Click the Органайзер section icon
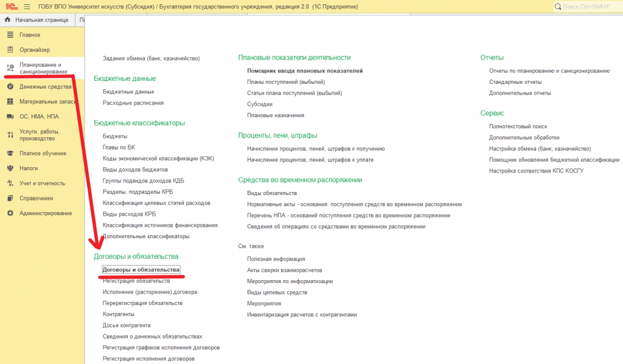The image size is (623, 364). point(10,50)
